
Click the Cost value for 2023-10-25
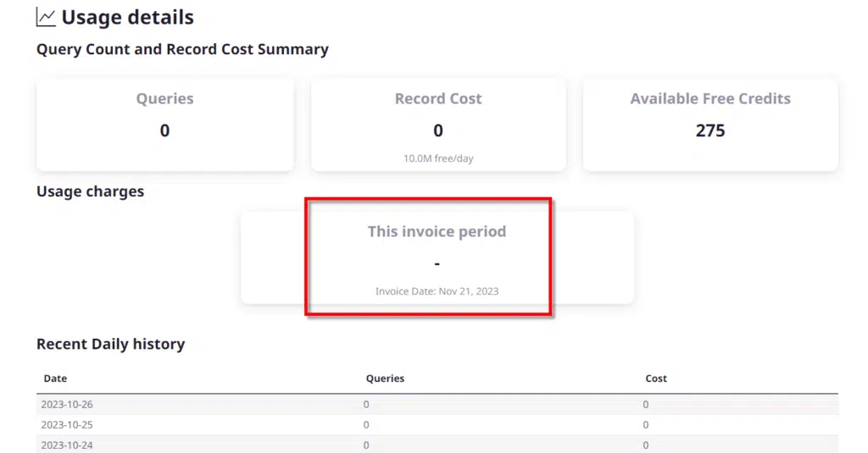point(646,425)
